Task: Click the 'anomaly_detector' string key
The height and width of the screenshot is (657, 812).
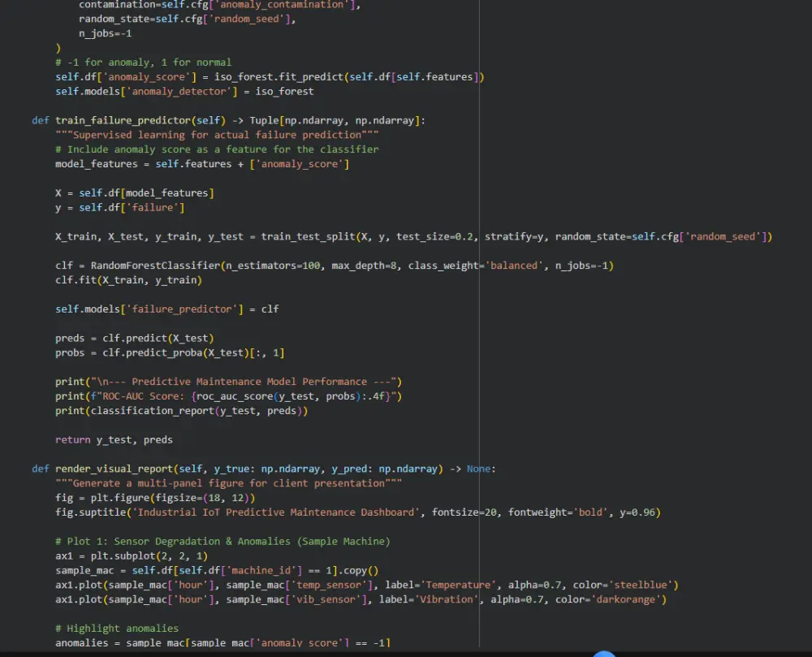Action: click(x=179, y=92)
